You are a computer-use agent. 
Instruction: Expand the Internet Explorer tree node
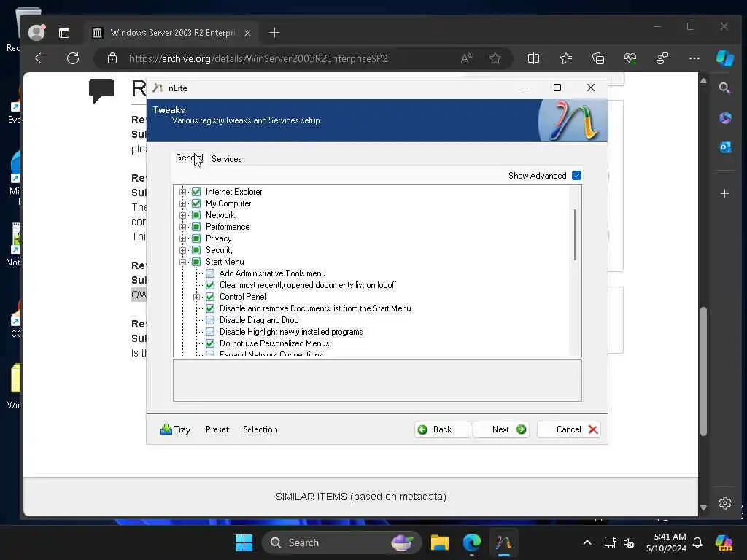(x=182, y=192)
